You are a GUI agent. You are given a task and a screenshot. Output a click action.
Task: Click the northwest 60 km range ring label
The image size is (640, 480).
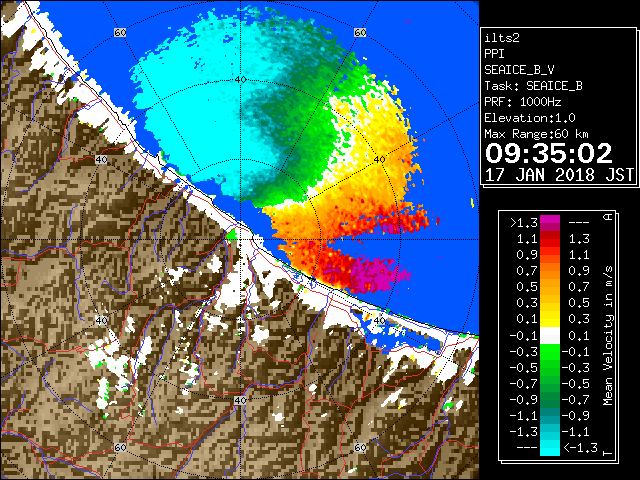[120, 32]
